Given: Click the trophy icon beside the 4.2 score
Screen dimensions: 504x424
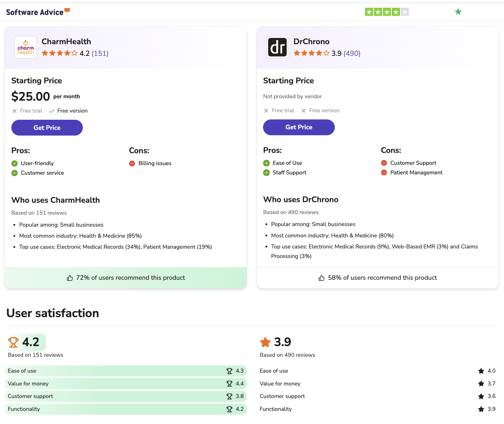Looking at the screenshot, I should (13, 342).
